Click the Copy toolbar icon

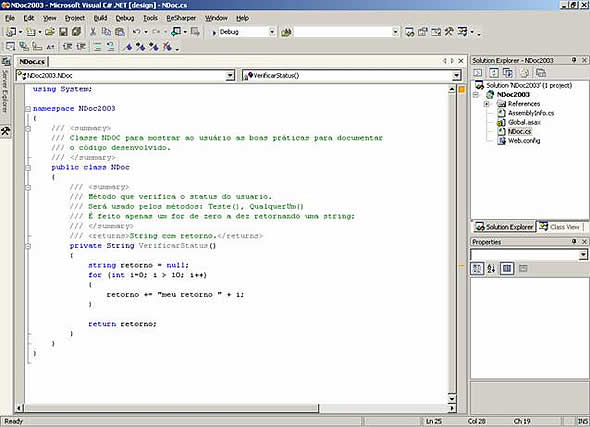[106, 32]
